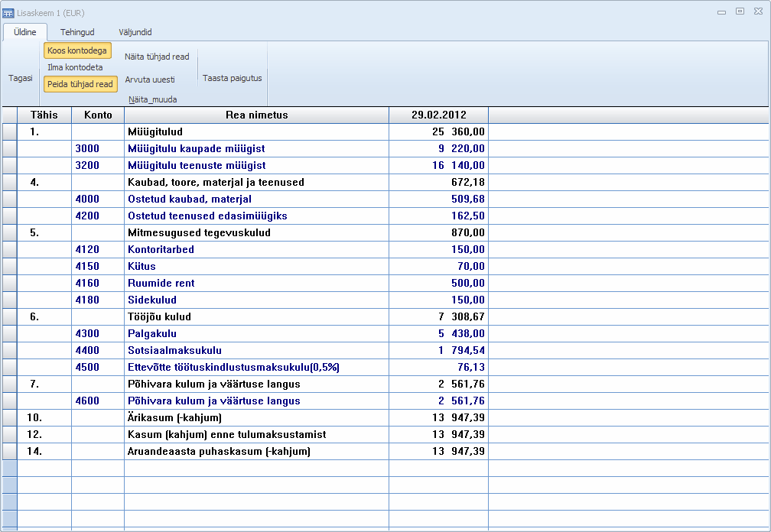
Task: Click the 1 794,54 amount cell
Action: click(x=438, y=350)
